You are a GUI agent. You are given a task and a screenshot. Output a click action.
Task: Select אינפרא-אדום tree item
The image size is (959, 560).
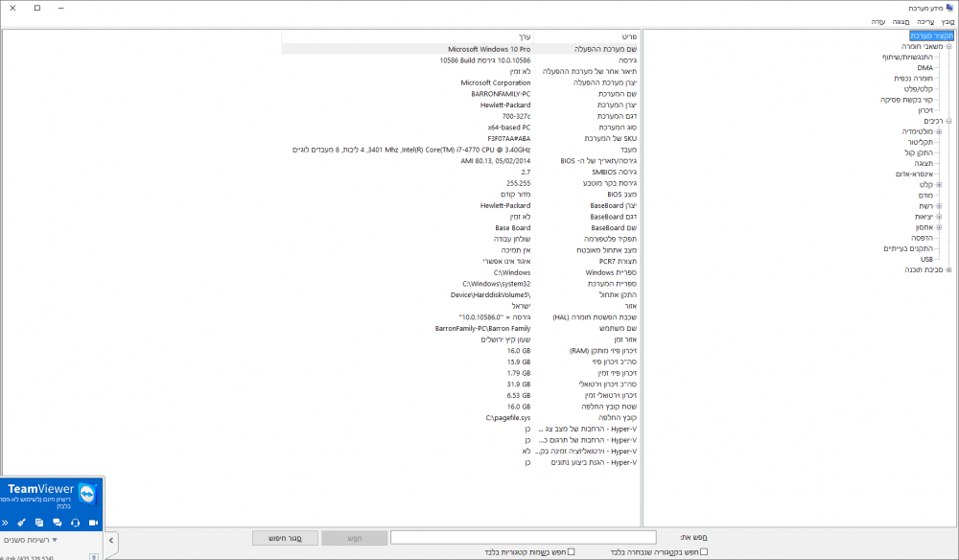click(x=914, y=175)
